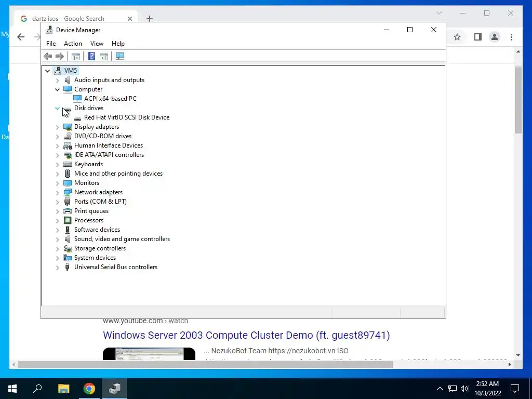
Task: Click Chrome's back navigation arrow
Action: click(x=21, y=37)
